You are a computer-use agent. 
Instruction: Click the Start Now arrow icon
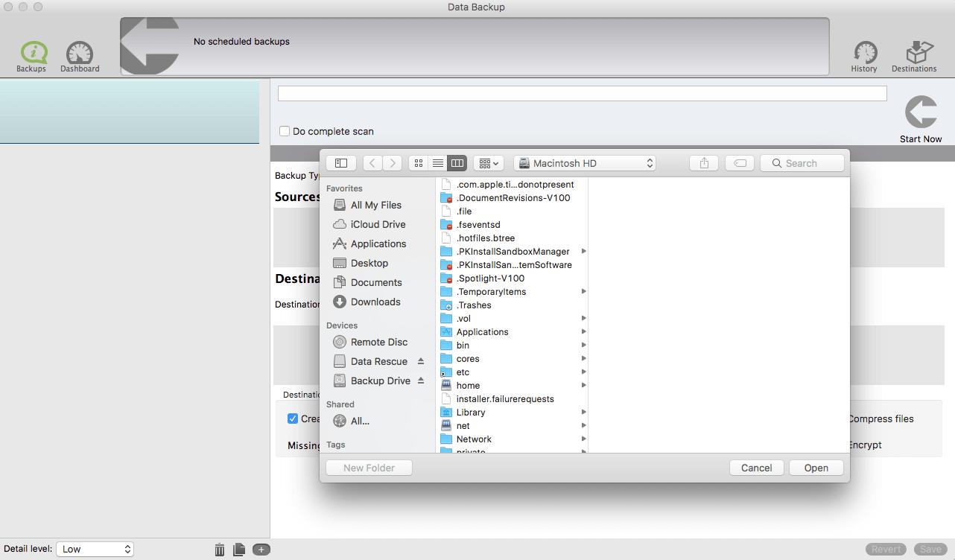pyautogui.click(x=921, y=113)
